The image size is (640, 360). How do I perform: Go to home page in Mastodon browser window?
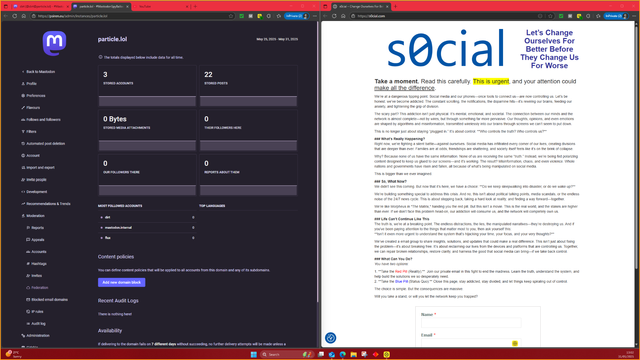(x=24, y=16)
